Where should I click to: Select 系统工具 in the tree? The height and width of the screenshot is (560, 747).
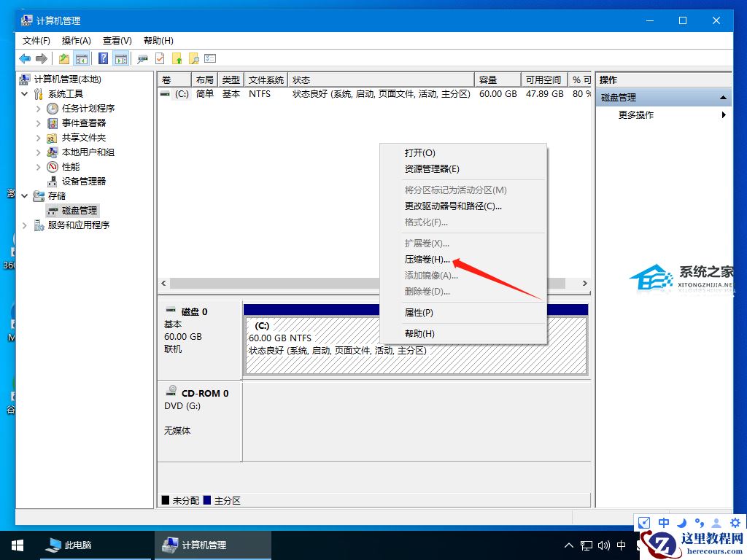tap(65, 94)
